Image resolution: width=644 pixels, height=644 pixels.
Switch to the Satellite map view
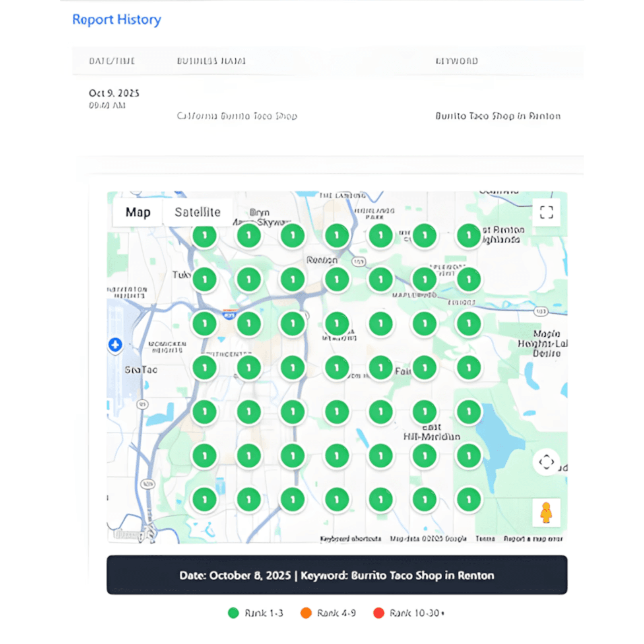click(198, 212)
